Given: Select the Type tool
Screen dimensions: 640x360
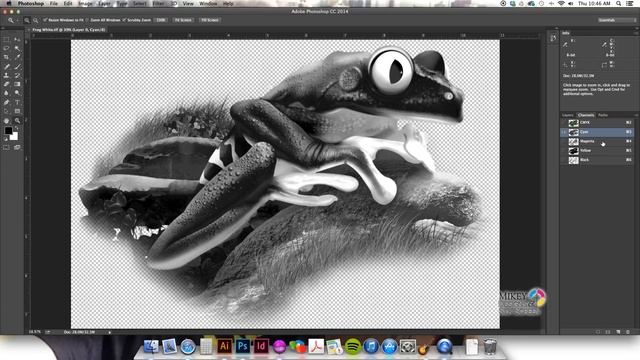Looking at the screenshot, I should 17,102.
